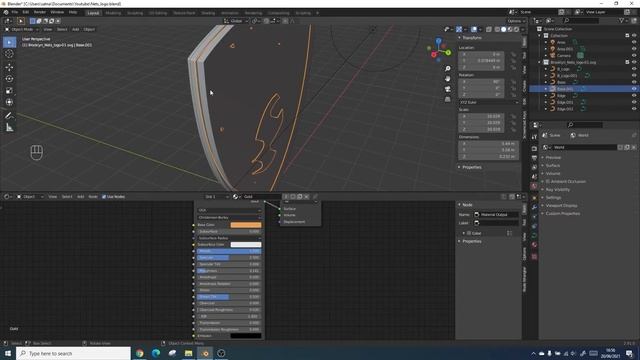Image resolution: width=640 pixels, height=360 pixels.
Task: Open the Global transform orientation dropdown
Action: tap(236, 21)
